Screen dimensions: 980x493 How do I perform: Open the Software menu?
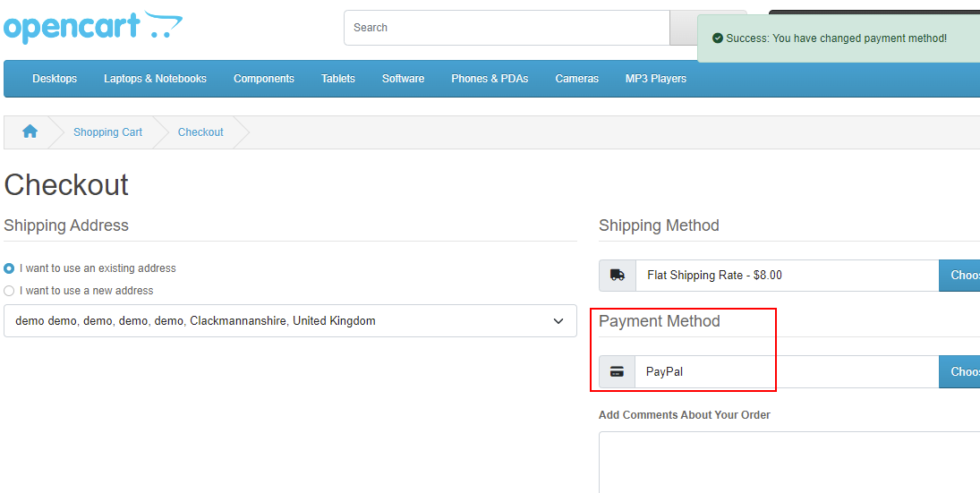pos(403,79)
